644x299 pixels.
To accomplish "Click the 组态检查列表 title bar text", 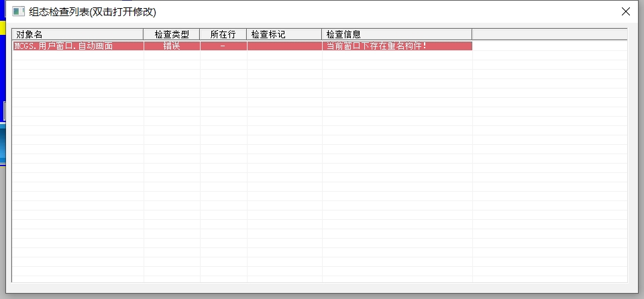I will pyautogui.click(x=94, y=11).
